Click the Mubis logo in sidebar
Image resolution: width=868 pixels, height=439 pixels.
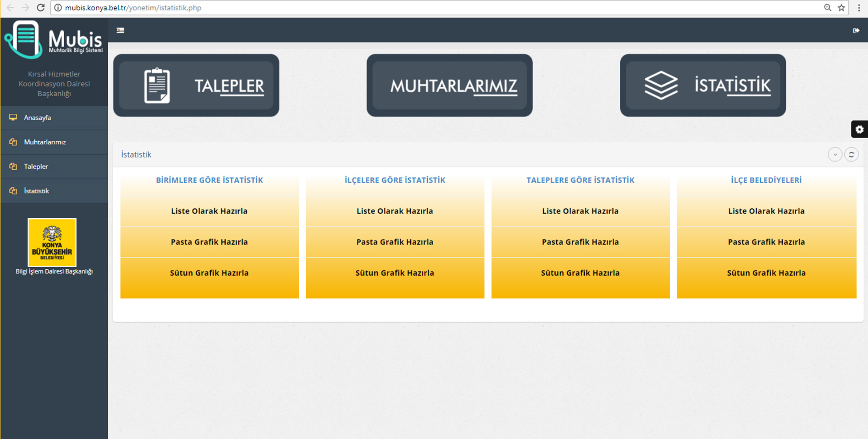(53, 40)
